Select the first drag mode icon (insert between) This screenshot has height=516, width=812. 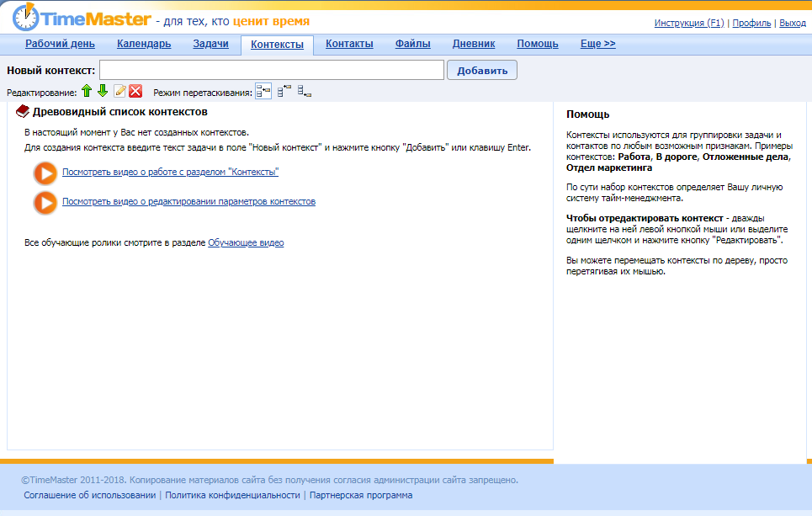(263, 92)
